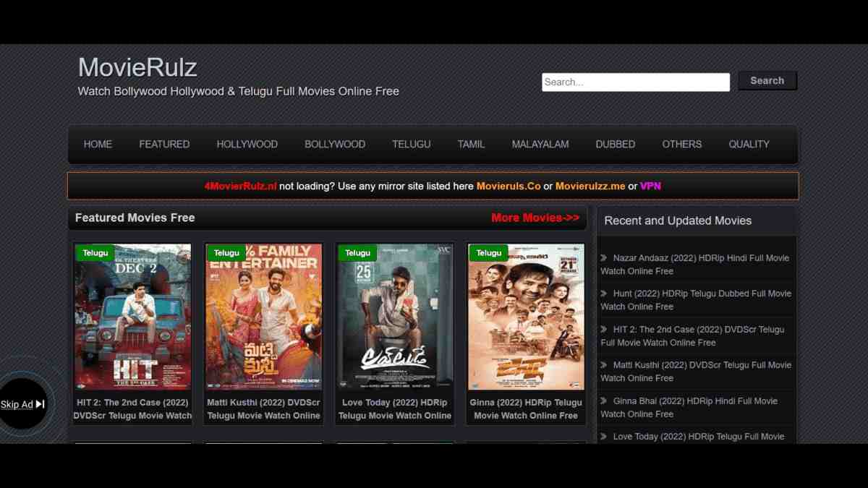Open the Ginna movie poster

coord(526,318)
